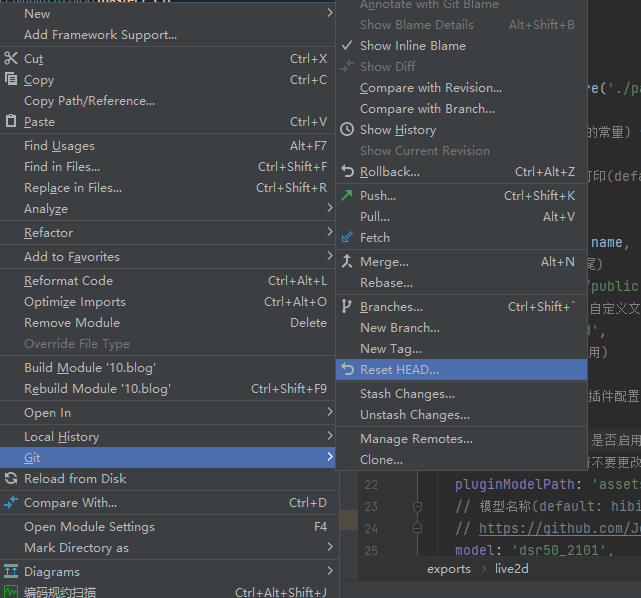
Task: Select Clone in Git submenu
Action: pyautogui.click(x=462, y=460)
